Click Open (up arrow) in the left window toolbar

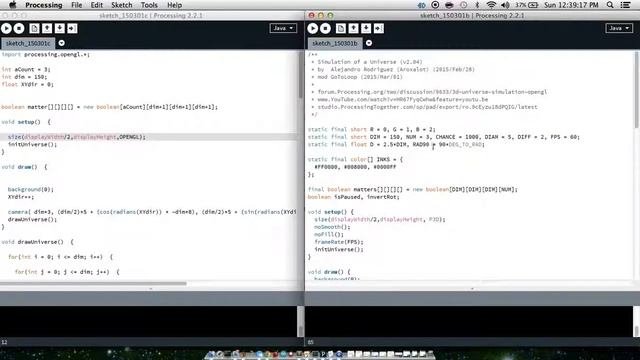(47, 28)
